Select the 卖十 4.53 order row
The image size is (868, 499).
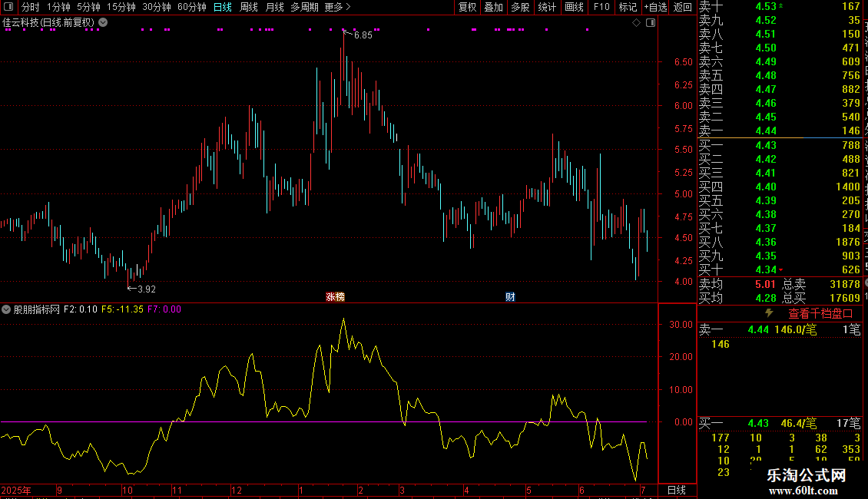point(780,7)
